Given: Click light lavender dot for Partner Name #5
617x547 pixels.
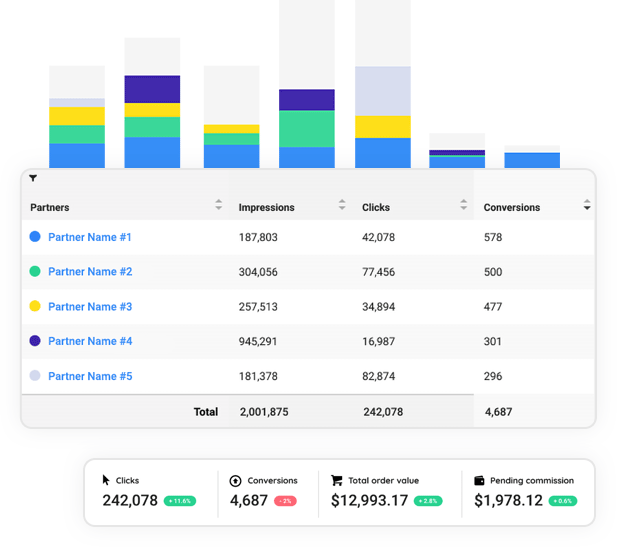Looking at the screenshot, I should [35, 375].
